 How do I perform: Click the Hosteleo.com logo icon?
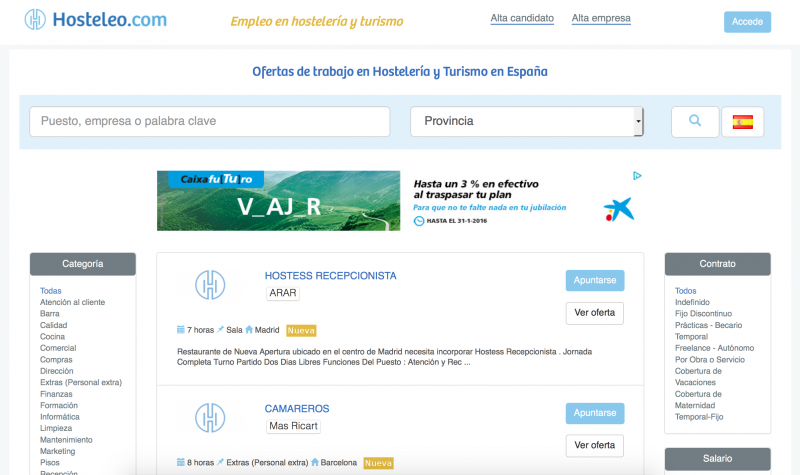click(36, 20)
